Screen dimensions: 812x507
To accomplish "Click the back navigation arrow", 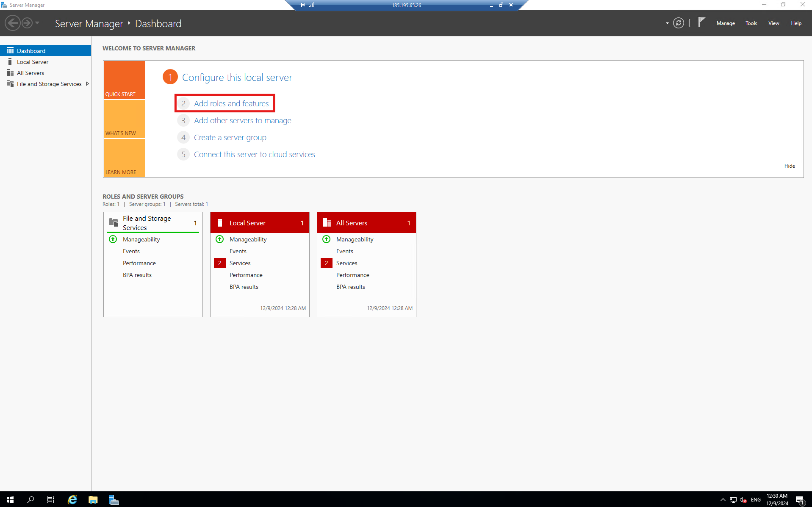I will (x=13, y=23).
